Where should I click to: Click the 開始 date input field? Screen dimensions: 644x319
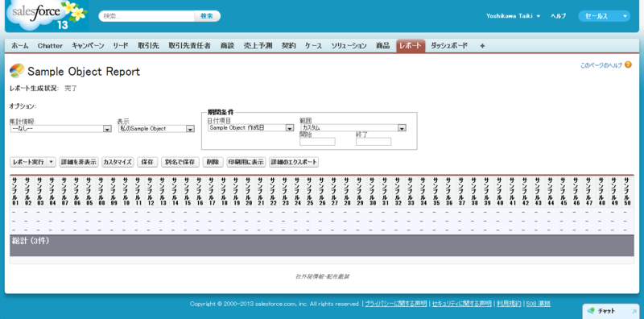pyautogui.click(x=317, y=142)
